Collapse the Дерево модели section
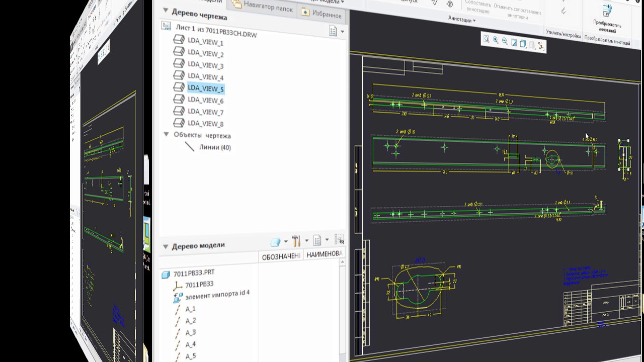Screen dimensions: 644x362 pyautogui.click(x=166, y=246)
